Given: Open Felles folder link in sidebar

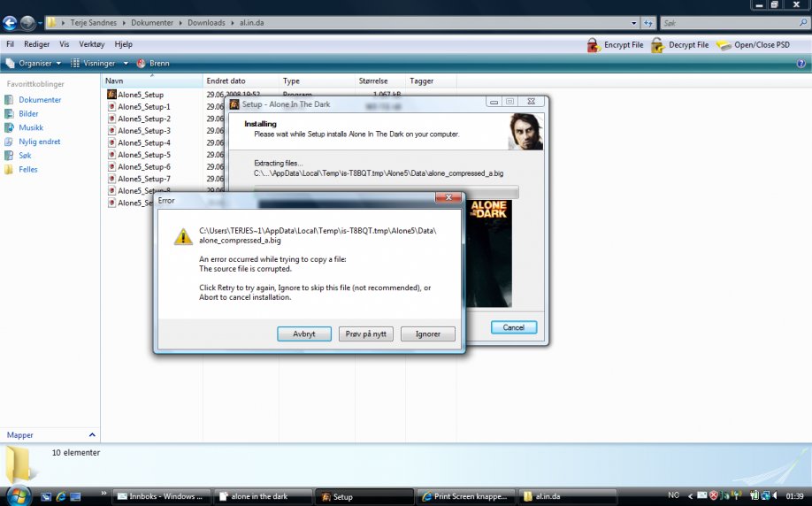Looking at the screenshot, I should (x=28, y=169).
